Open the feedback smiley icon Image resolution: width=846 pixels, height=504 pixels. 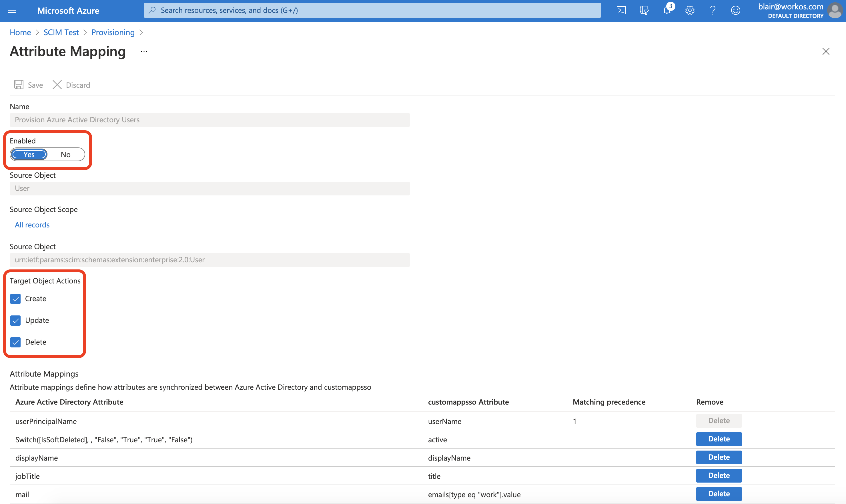(x=736, y=10)
